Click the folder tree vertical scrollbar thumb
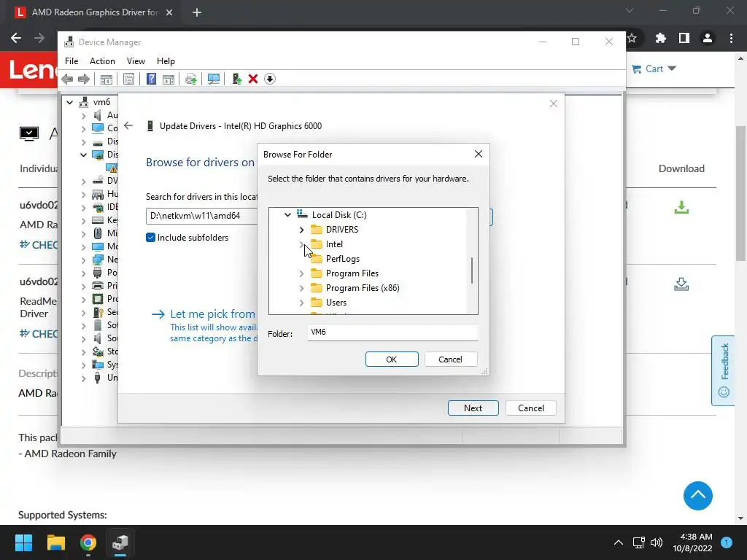Screen dimensions: 747x560 pyautogui.click(x=472, y=270)
